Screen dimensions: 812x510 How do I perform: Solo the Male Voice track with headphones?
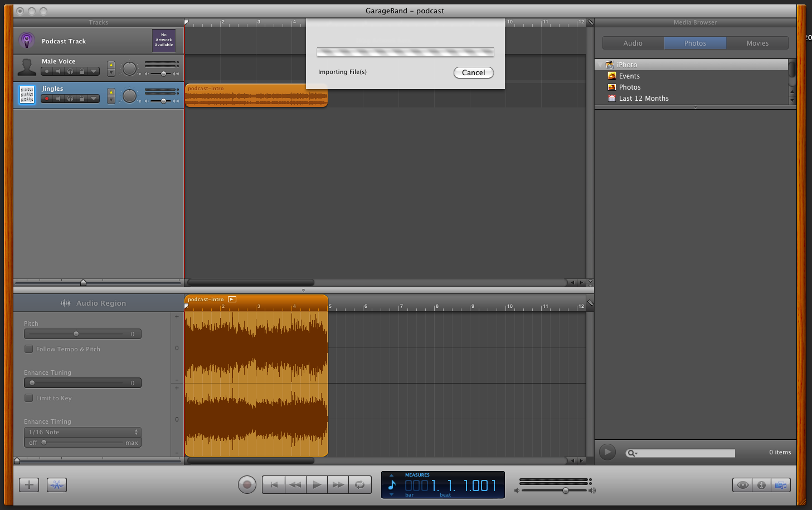[70, 71]
